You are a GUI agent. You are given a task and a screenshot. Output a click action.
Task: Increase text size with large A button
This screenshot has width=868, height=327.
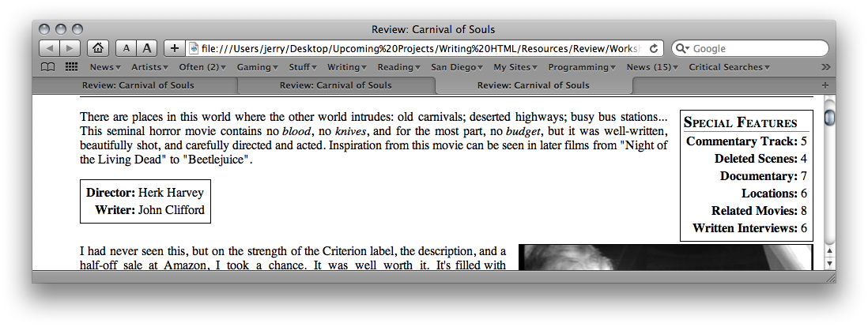pyautogui.click(x=147, y=49)
